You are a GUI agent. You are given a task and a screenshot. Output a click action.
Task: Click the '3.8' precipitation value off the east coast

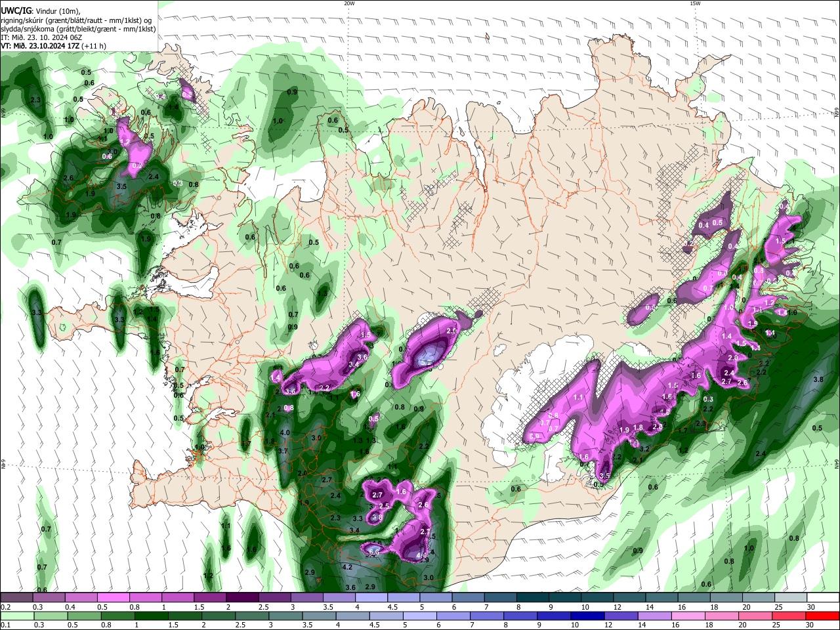[818, 380]
